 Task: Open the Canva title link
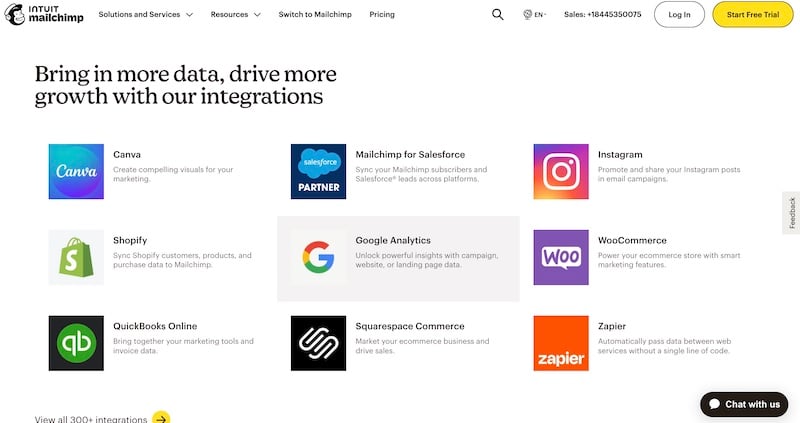[127, 155]
